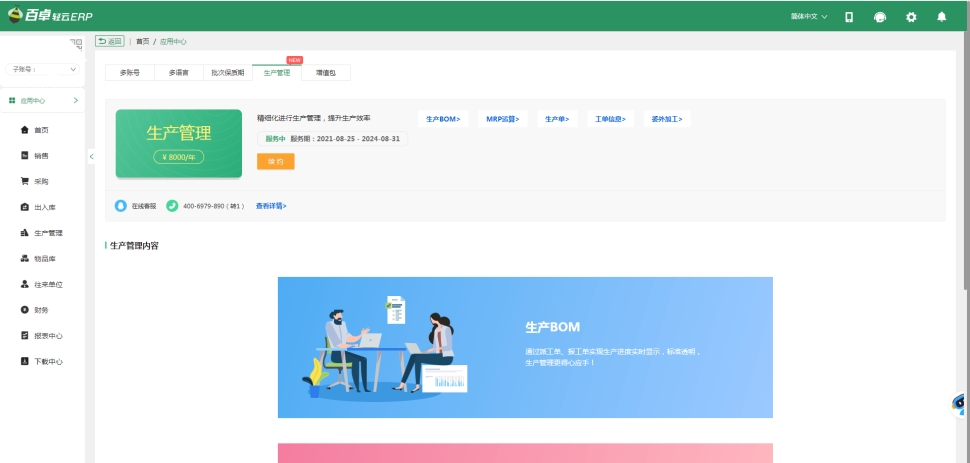Open the 子账号 sub-account dropdown

(x=43, y=70)
